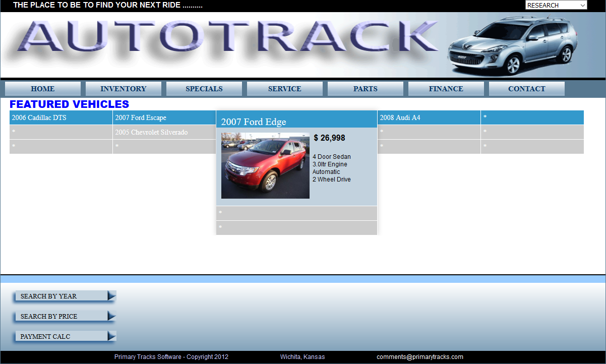Click the comments@primarytracks.com email link
606x364 pixels.
click(x=420, y=357)
